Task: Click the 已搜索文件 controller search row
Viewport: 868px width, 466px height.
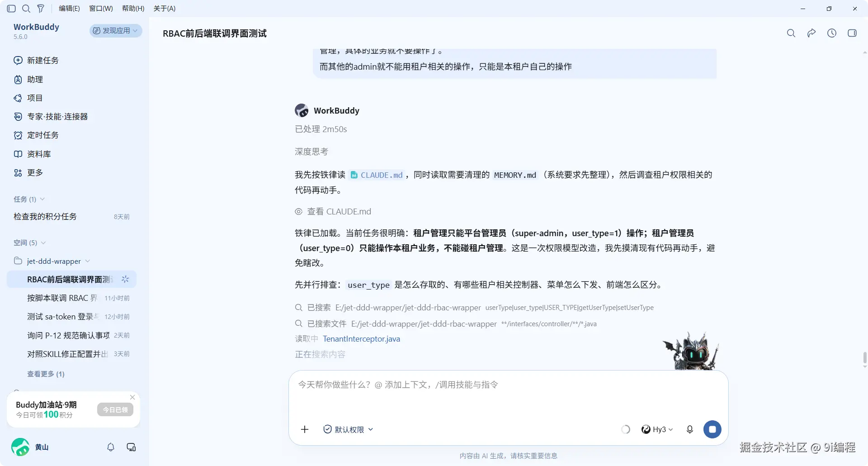Action: tap(446, 324)
